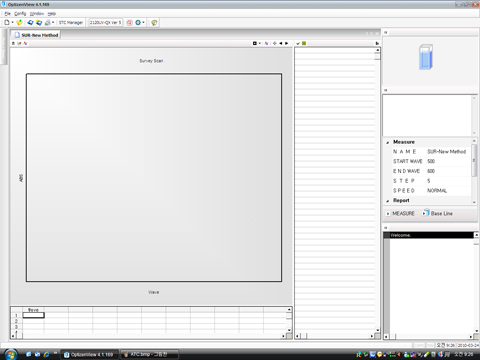This screenshot has height=360, width=480.
Task: Click the green checkmark icon above data list
Action: [x=298, y=43]
